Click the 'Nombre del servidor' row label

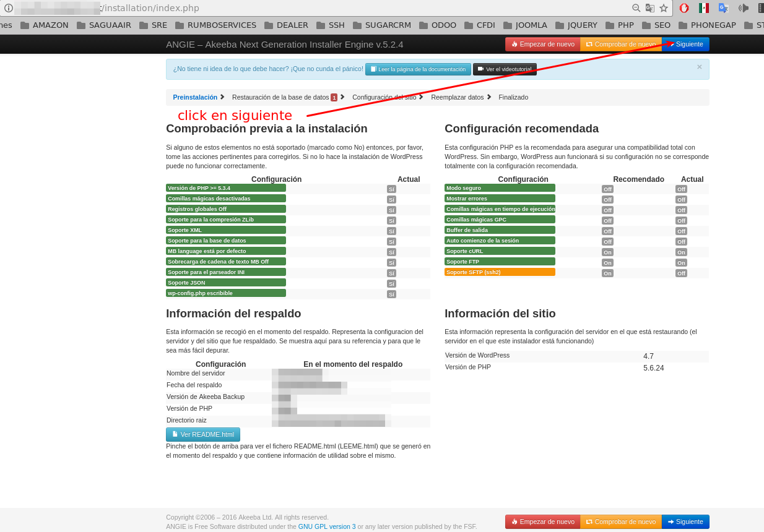[196, 373]
